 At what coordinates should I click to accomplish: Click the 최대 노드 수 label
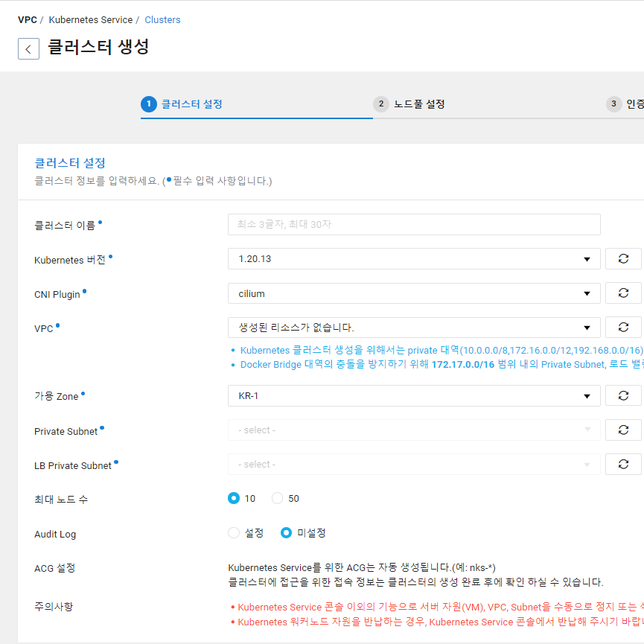(61, 500)
